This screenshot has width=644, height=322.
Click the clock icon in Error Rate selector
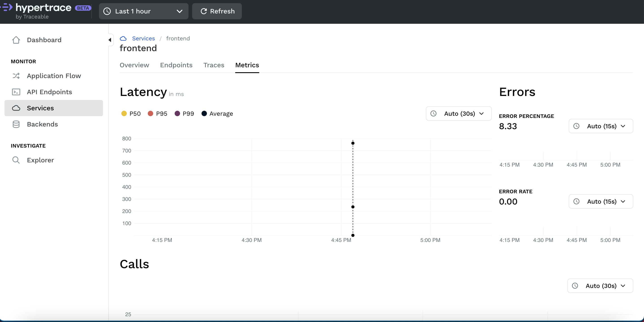pyautogui.click(x=576, y=202)
